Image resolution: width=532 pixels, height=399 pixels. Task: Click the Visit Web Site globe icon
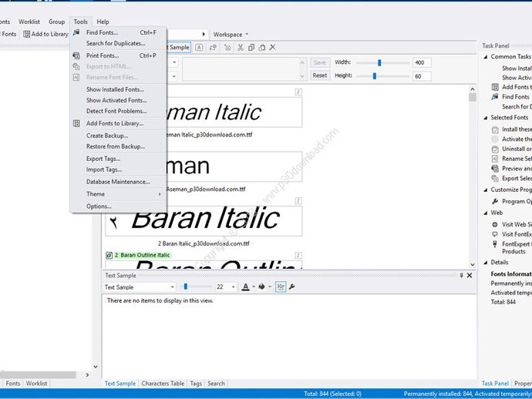pyautogui.click(x=495, y=224)
